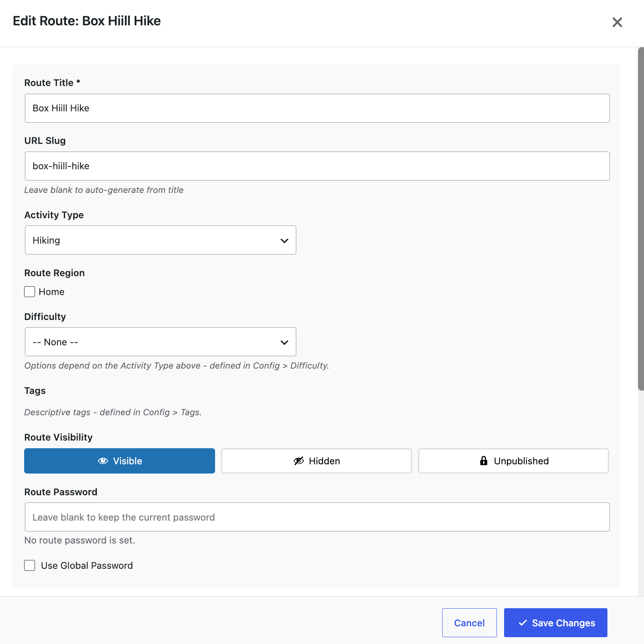The image size is (644, 644).
Task: Tick the Home region checkbox
Action: pyautogui.click(x=30, y=291)
